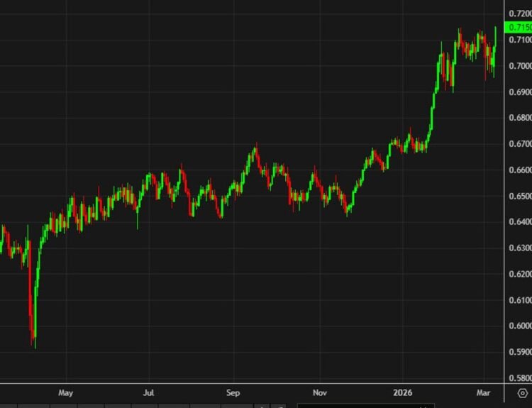
Task: Click the Mar label on time axis
Action: 483,392
